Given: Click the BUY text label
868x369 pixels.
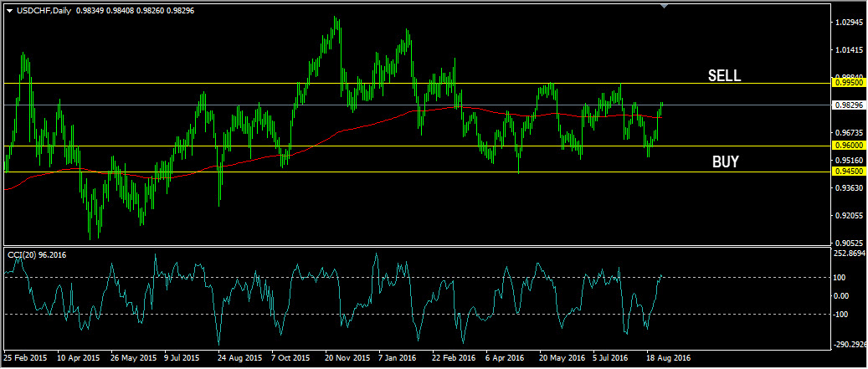Looking at the screenshot, I should click(x=725, y=161).
